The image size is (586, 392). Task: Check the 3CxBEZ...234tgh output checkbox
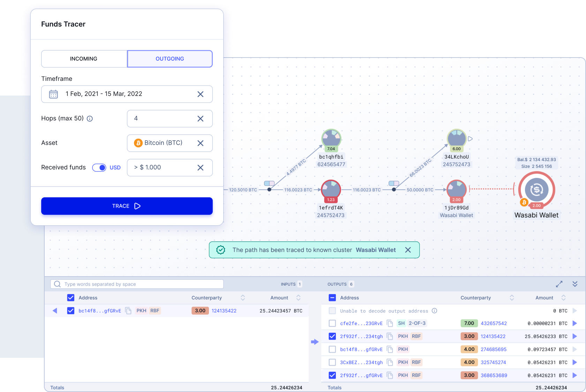(332, 363)
